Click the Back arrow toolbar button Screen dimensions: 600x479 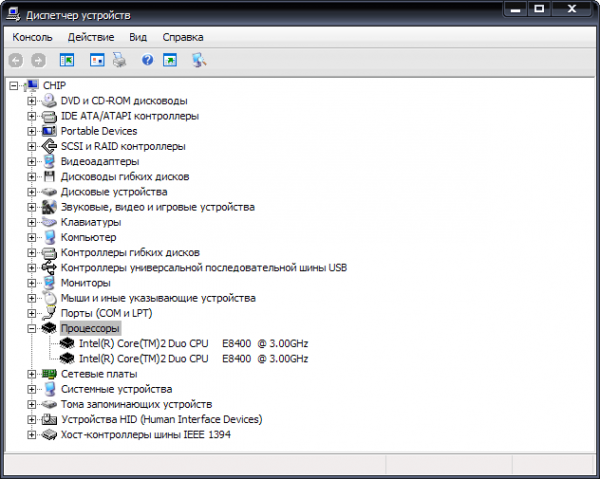point(16,60)
